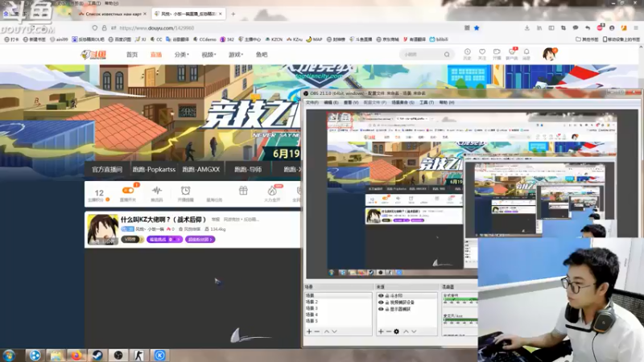Click the KZCN bookmark
Viewport: 644px width, 362px height.
point(274,39)
